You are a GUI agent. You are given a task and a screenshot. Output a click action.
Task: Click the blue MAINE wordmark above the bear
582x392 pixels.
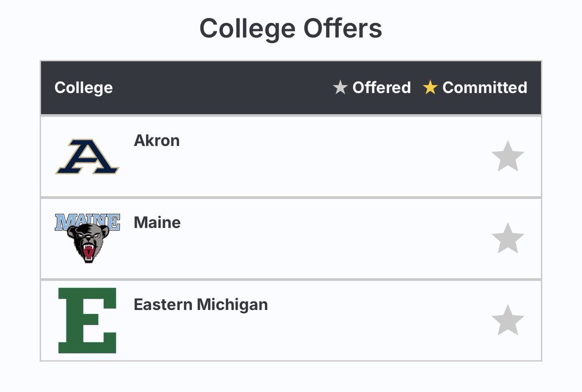[x=87, y=222]
